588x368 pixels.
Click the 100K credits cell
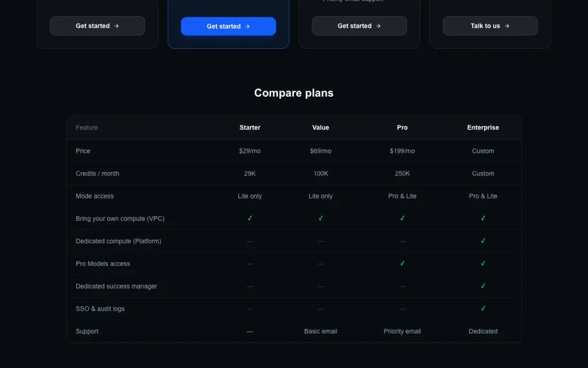[x=320, y=174]
